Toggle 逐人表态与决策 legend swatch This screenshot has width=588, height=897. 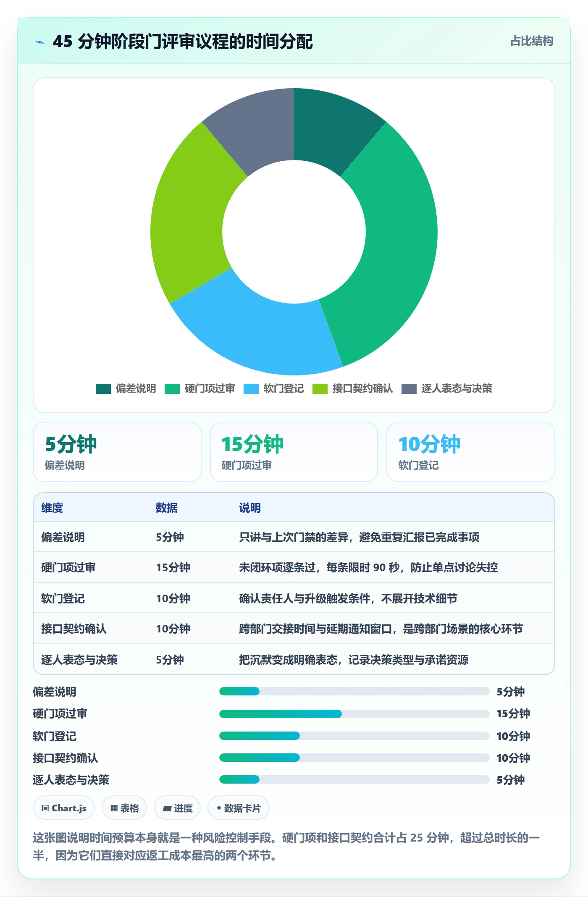[409, 388]
